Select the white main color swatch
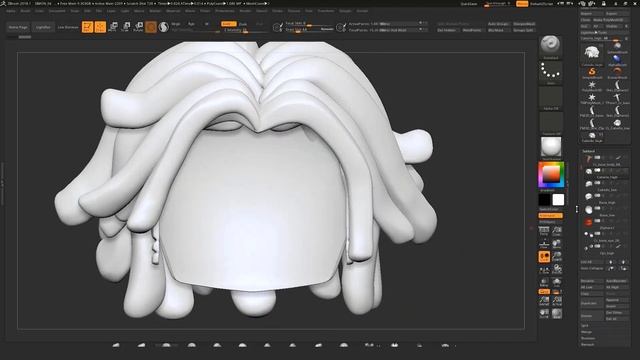 558,200
